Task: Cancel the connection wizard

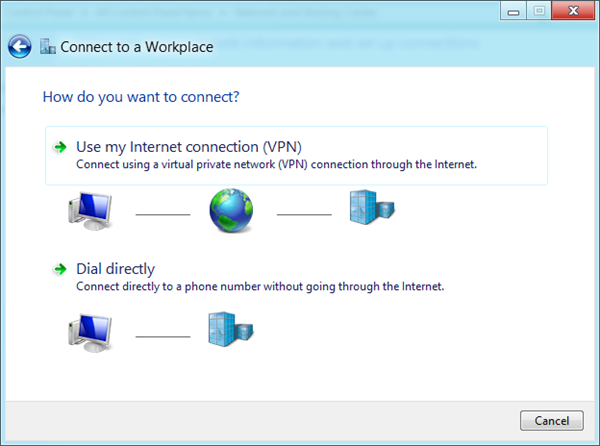Action: point(551,421)
